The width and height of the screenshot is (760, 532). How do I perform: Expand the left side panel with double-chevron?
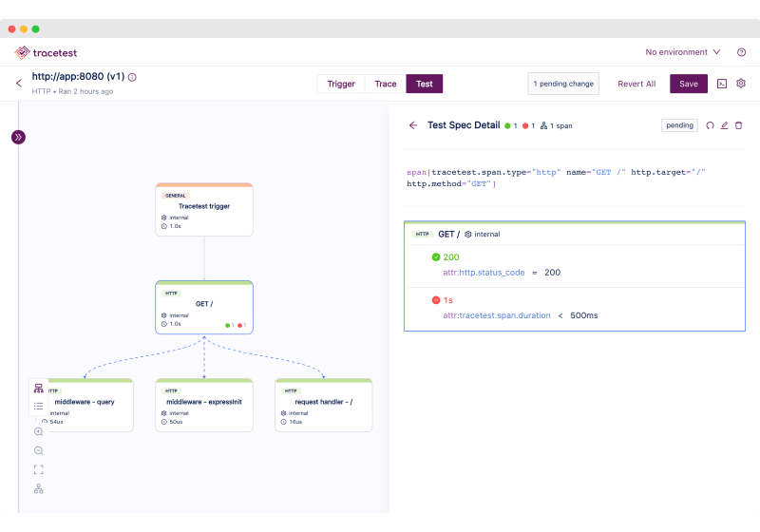click(x=18, y=137)
